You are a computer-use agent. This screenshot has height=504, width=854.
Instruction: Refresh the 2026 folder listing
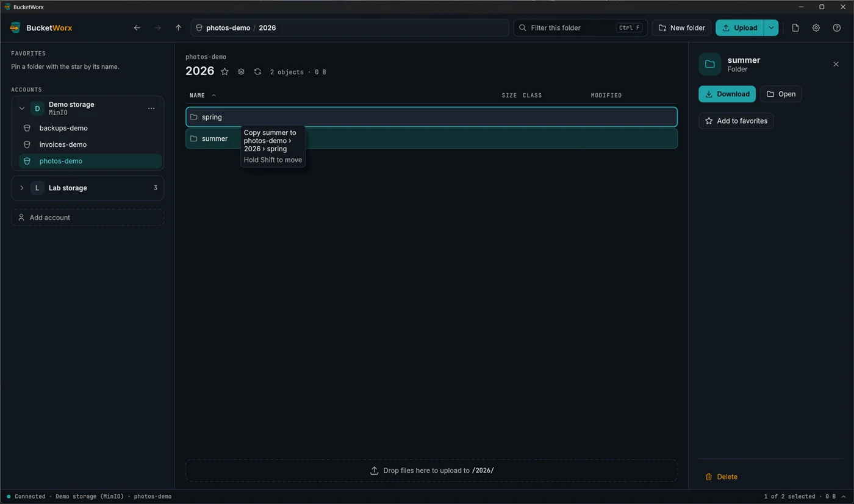coord(257,72)
